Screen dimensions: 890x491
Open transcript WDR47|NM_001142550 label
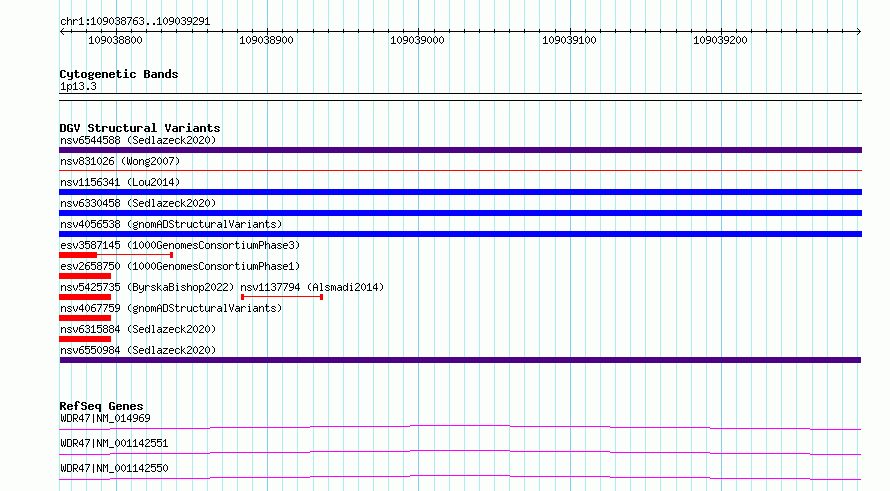coord(114,468)
